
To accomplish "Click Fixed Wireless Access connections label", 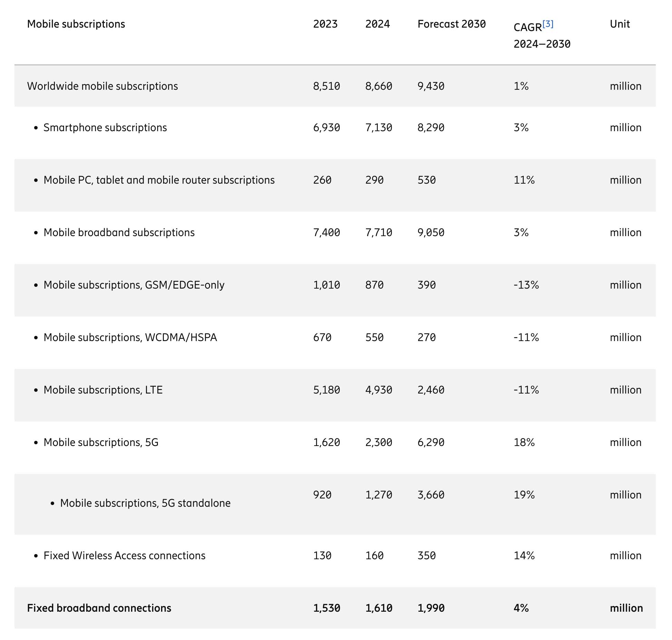I will point(125,555).
